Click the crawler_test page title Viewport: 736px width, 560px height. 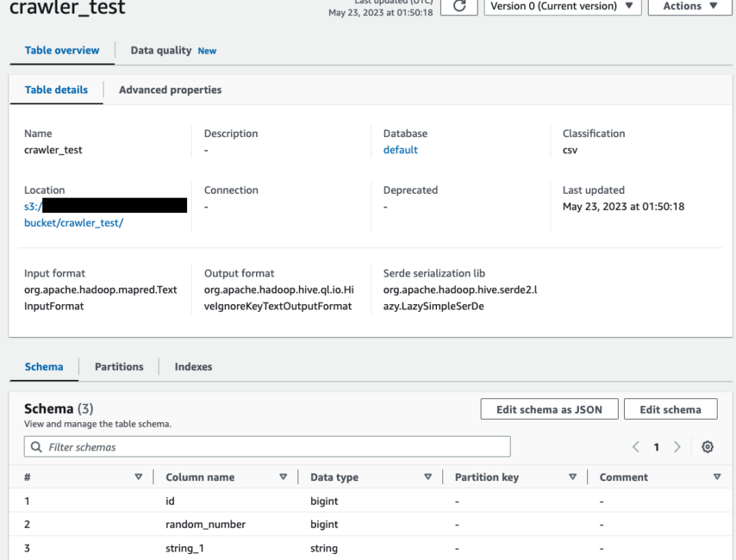tap(67, 7)
